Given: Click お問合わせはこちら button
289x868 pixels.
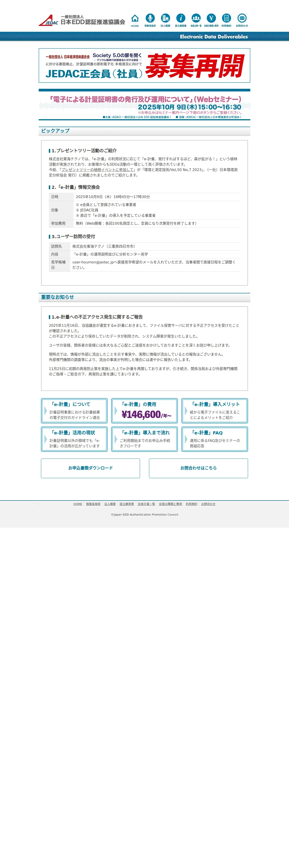Looking at the screenshot, I should click(199, 468).
